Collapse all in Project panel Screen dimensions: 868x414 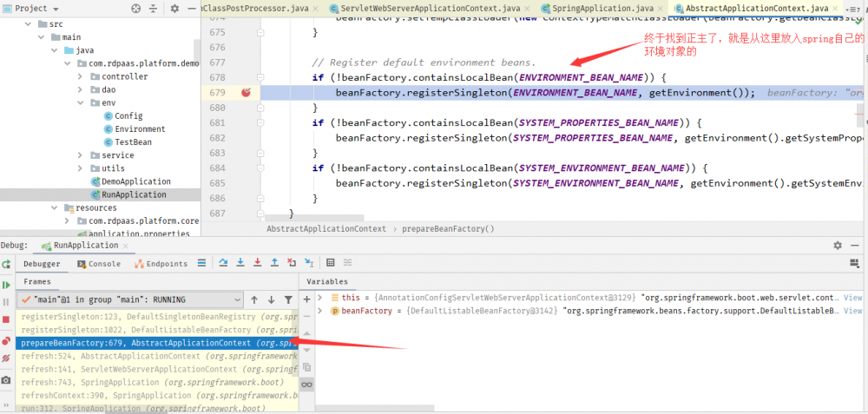point(154,9)
